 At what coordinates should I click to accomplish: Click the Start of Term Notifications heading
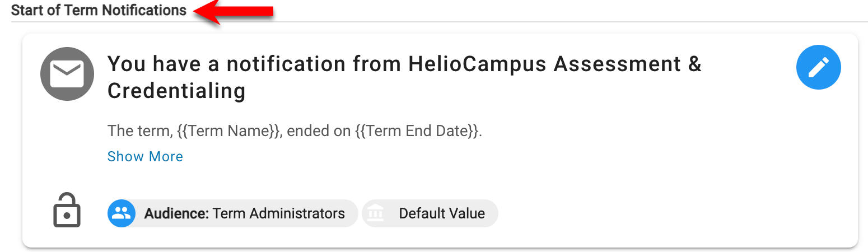coord(99,10)
